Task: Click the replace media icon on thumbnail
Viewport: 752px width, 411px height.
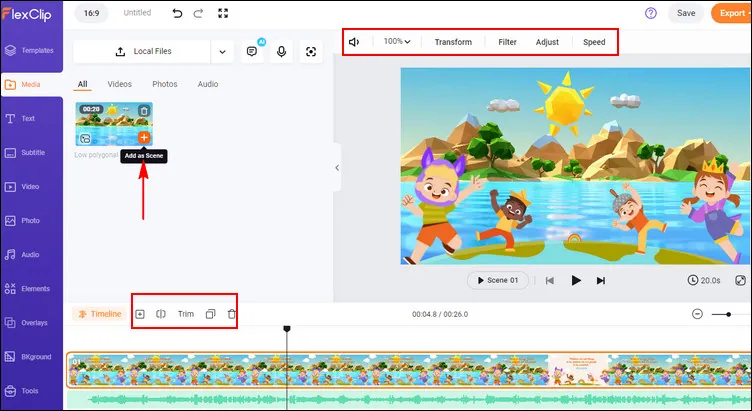Action: (x=85, y=139)
